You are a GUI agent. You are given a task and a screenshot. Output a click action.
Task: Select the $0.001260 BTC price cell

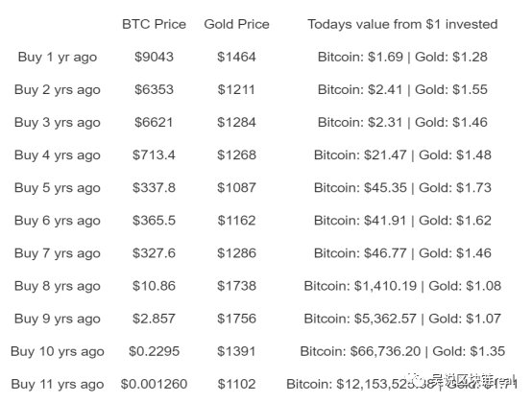click(154, 384)
